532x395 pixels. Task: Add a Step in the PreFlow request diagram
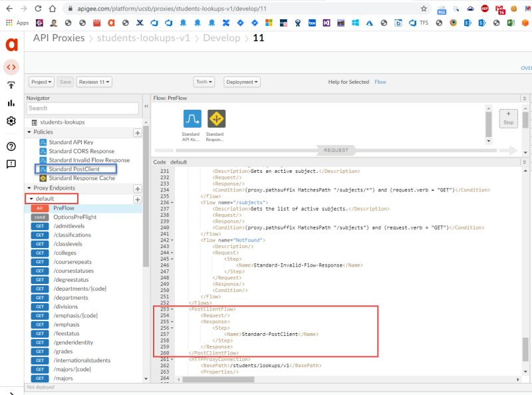[x=509, y=118]
